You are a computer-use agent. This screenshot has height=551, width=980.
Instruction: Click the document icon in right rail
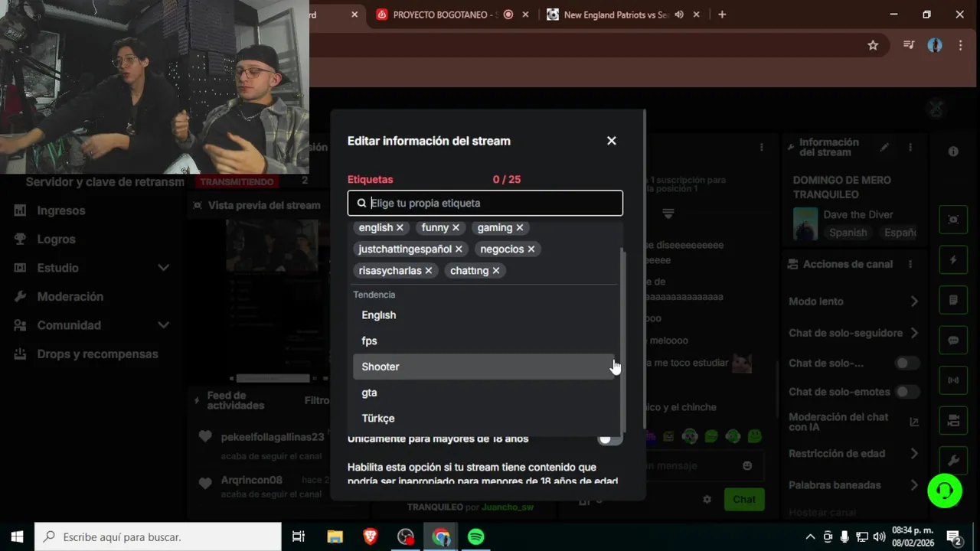pos(953,300)
